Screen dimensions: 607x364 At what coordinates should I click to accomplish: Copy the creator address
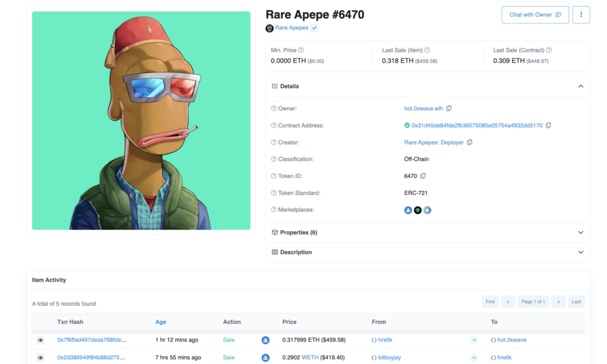coord(469,142)
